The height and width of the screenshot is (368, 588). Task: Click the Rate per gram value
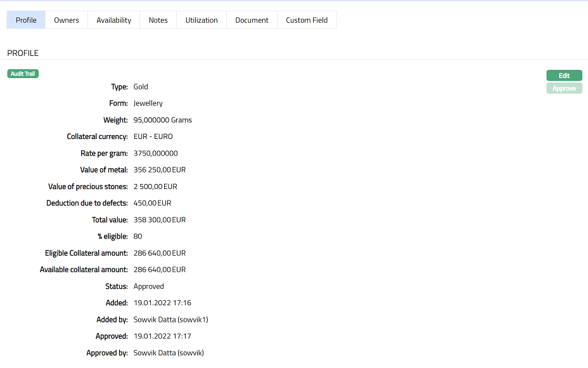[x=155, y=153]
